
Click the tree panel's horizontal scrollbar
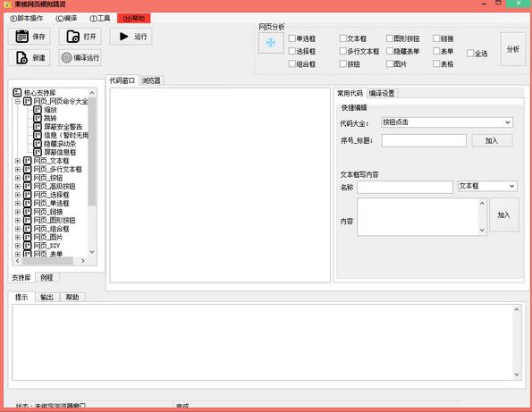(x=50, y=260)
